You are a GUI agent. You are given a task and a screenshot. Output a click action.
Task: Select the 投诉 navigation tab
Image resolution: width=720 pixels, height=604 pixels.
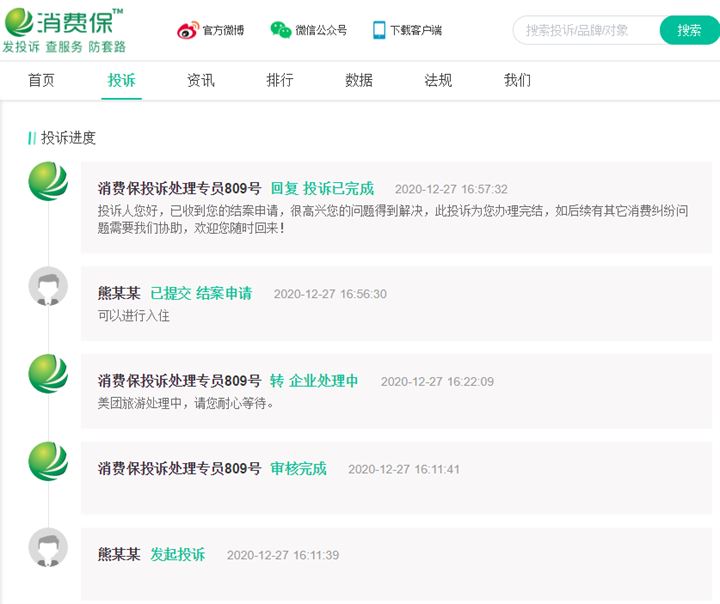pos(121,80)
